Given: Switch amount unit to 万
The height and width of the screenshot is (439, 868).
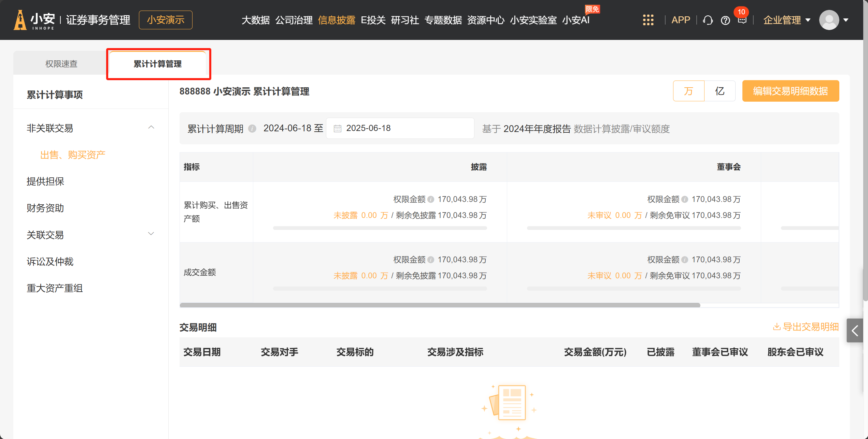Looking at the screenshot, I should point(688,91).
